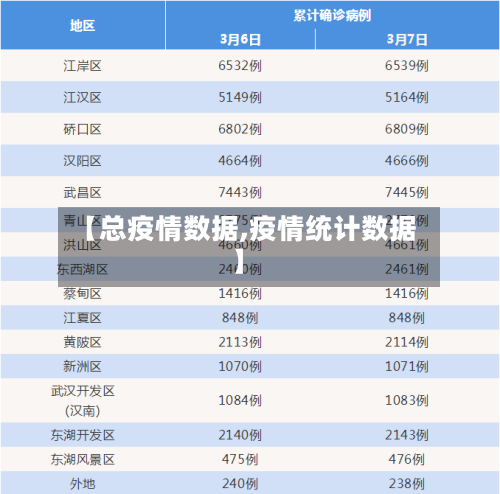Select the 1070例 cell

(x=240, y=367)
